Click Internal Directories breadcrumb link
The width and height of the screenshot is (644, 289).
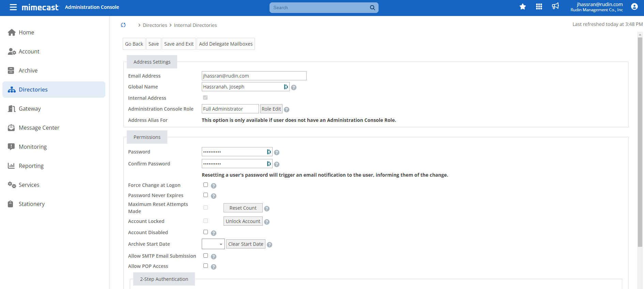pos(195,25)
